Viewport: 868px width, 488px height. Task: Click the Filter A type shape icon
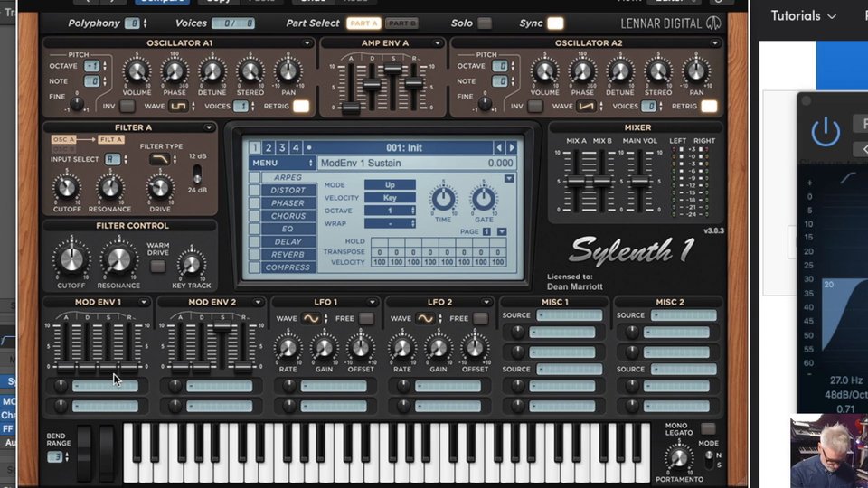pyautogui.click(x=160, y=159)
